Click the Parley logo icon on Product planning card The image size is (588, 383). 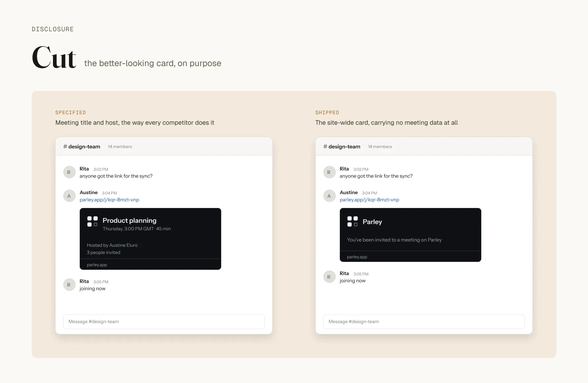click(x=92, y=221)
